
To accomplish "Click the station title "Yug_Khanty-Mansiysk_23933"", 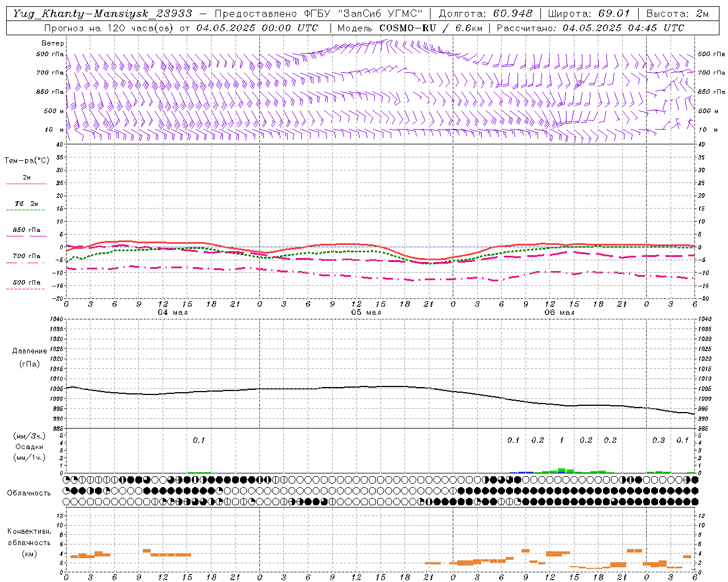I will (x=102, y=14).
